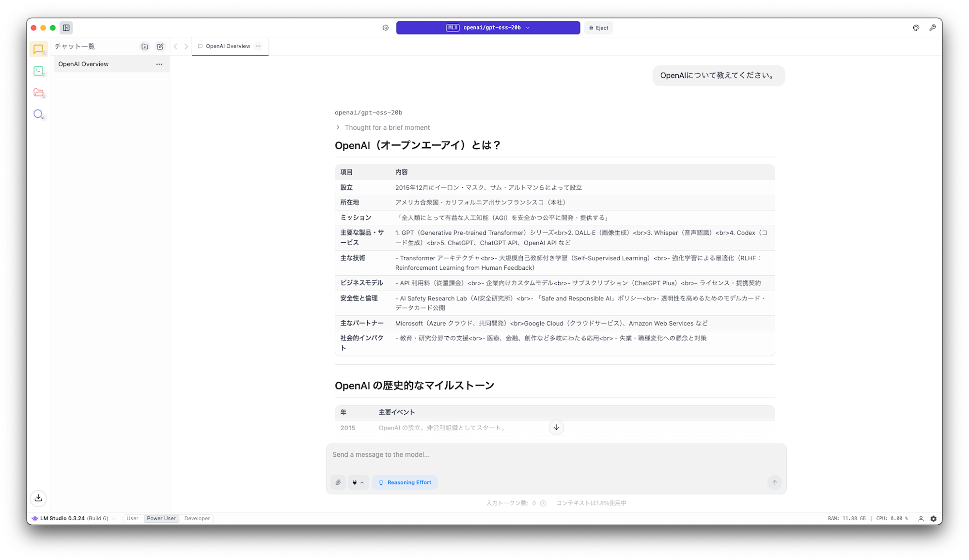The width and height of the screenshot is (969, 560).
Task: Switch to User mode
Action: tap(132, 518)
